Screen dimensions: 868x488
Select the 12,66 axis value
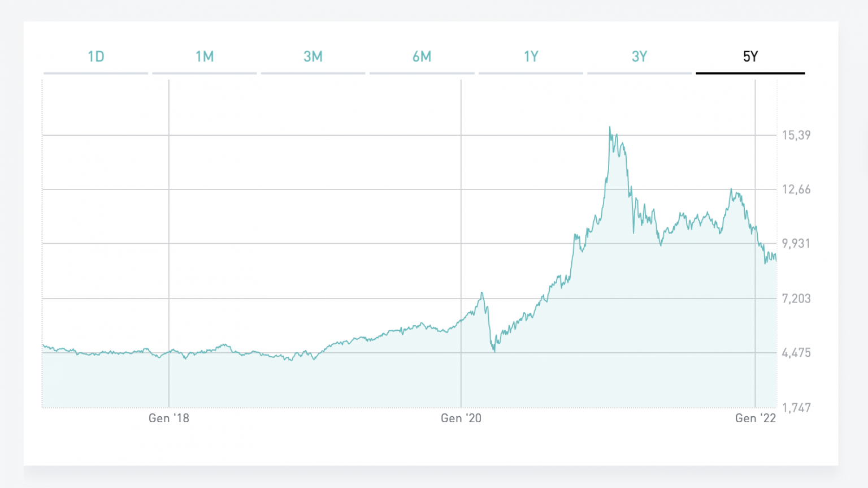796,190
